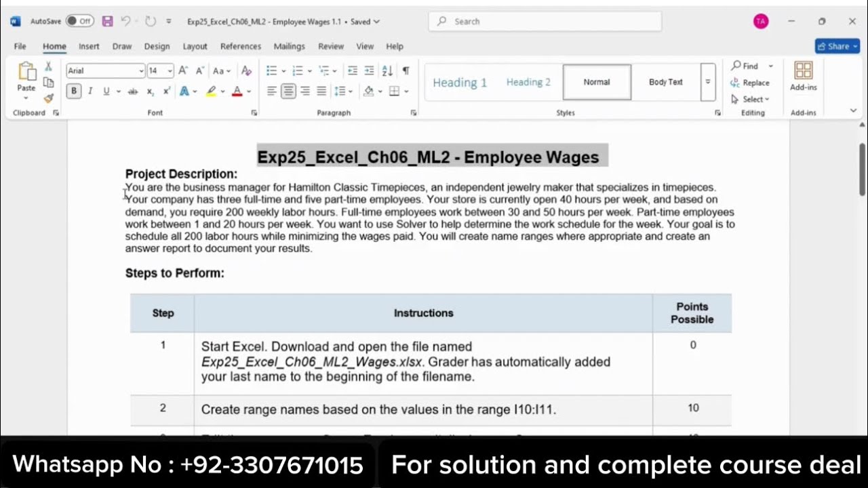Viewport: 868px width, 488px height.
Task: Click the Cut scissors icon
Action: [x=48, y=66]
